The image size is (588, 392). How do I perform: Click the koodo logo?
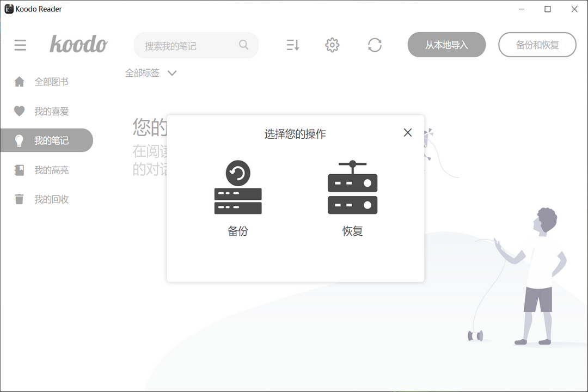pyautogui.click(x=78, y=45)
